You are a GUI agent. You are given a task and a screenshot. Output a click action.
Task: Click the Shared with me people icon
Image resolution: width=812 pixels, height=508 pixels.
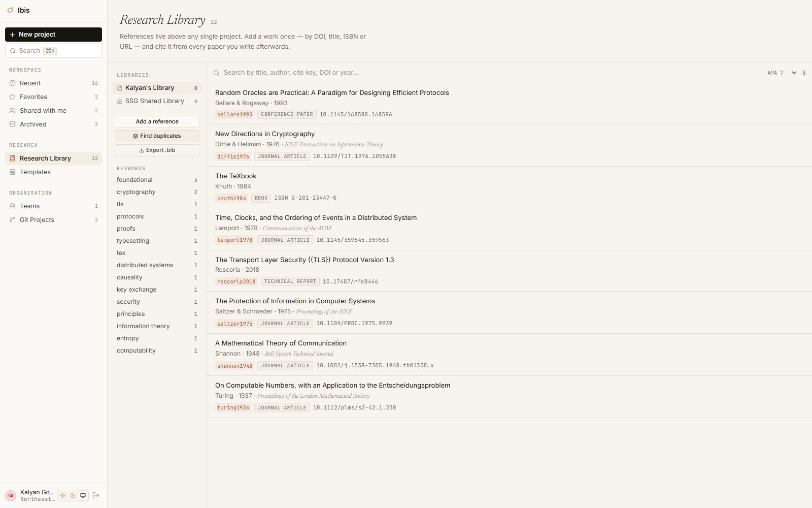pyautogui.click(x=13, y=111)
